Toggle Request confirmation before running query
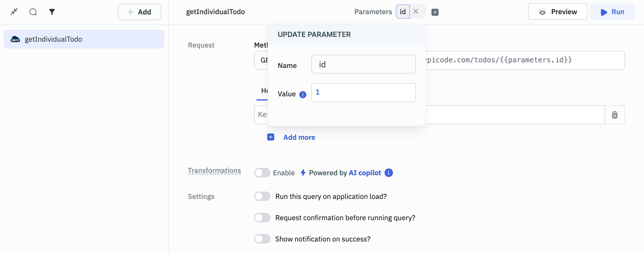Viewport: 644px width, 253px height. 262,218
